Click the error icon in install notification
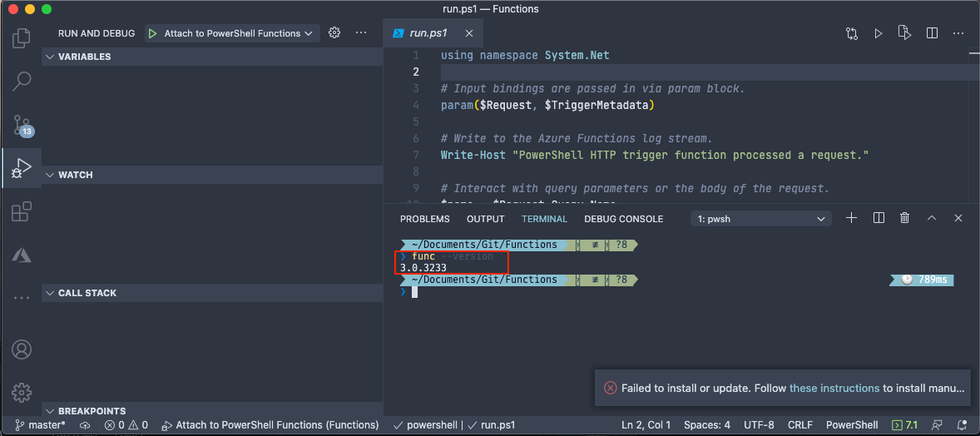Viewport: 980px width, 436px height. (610, 388)
